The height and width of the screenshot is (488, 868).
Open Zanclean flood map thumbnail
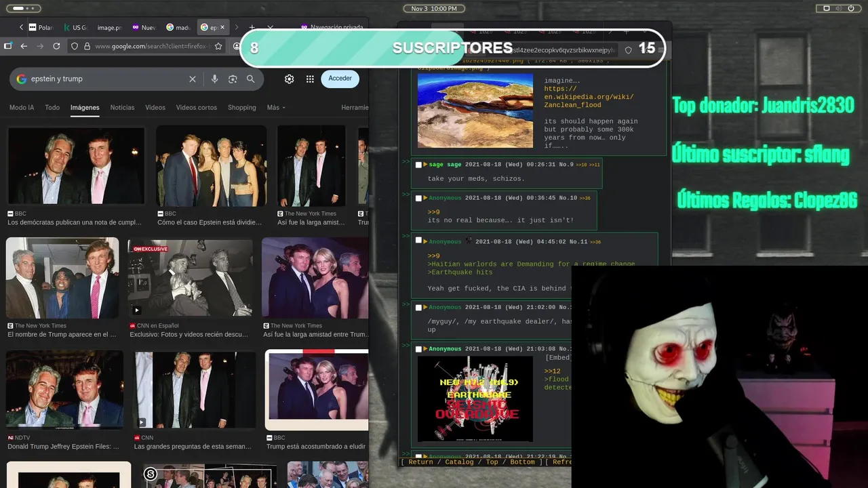click(475, 110)
